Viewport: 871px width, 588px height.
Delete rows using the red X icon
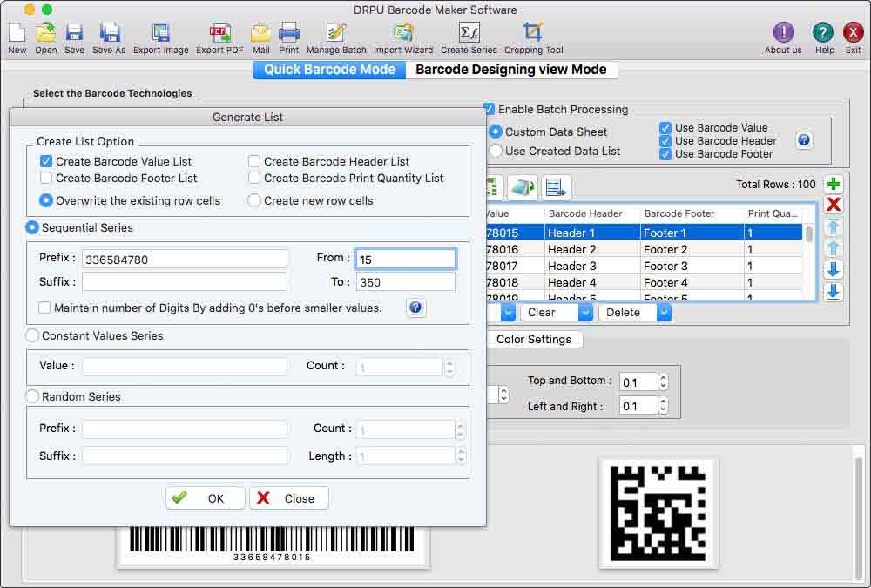(833, 205)
